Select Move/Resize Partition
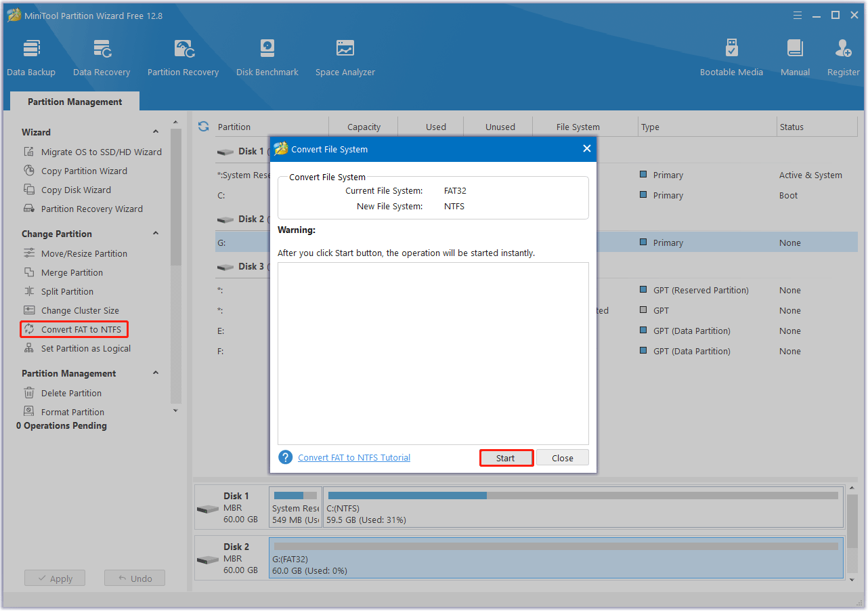Screen dimensions: 868x611 coord(76,253)
